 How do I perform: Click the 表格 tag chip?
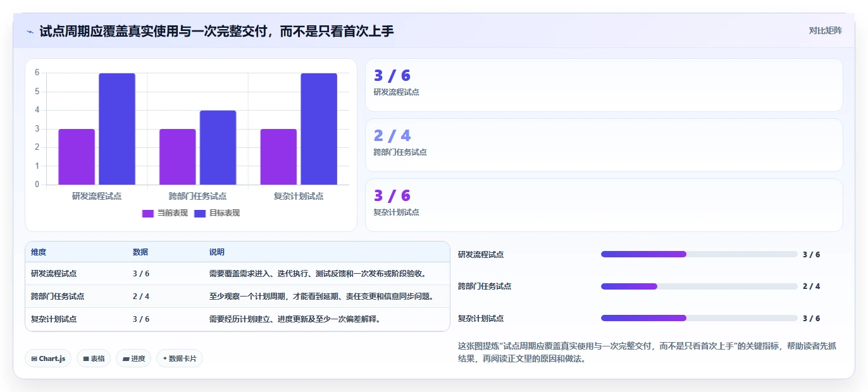(x=94, y=358)
